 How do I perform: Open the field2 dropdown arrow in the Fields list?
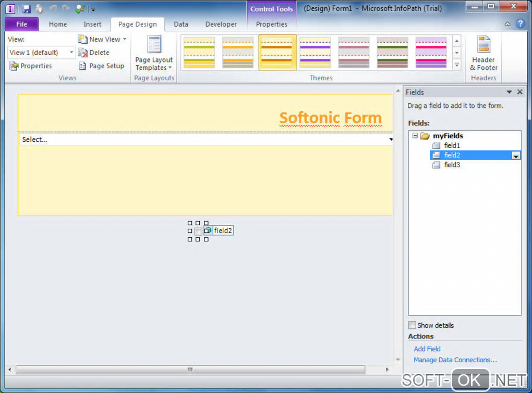[x=516, y=156]
